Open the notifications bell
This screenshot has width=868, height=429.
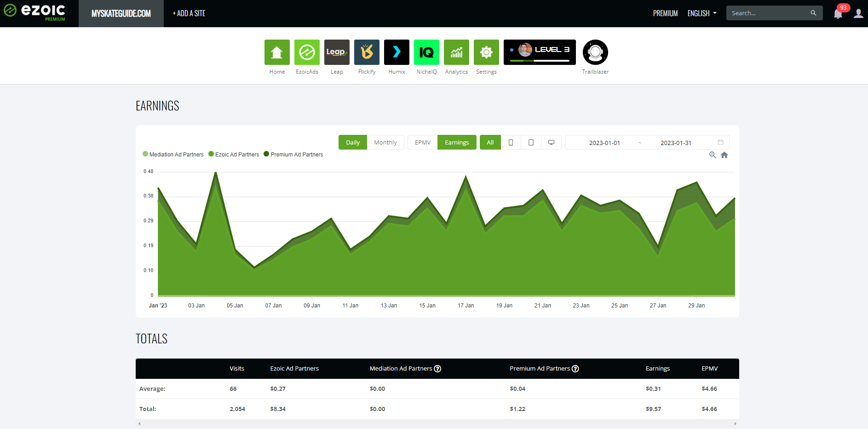[838, 14]
